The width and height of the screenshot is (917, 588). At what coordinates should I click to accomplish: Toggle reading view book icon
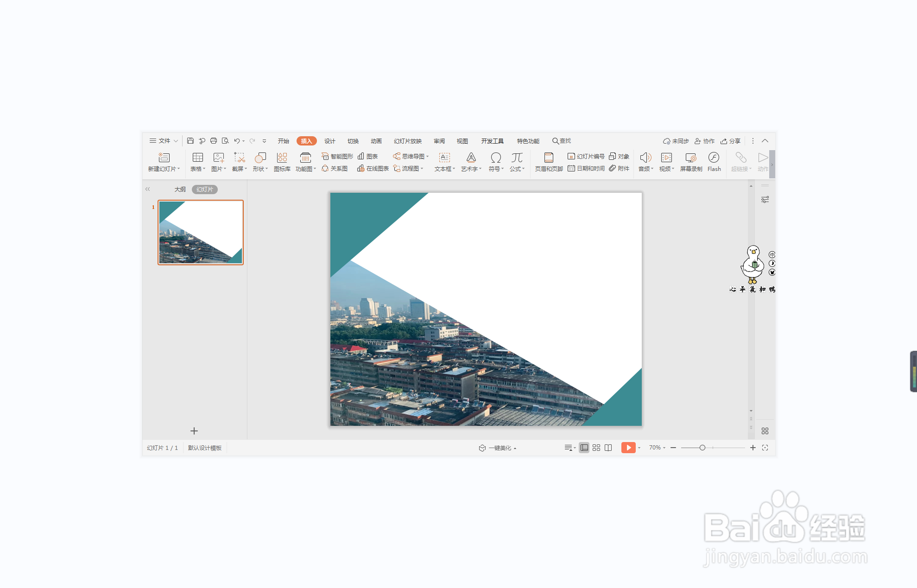pyautogui.click(x=608, y=448)
